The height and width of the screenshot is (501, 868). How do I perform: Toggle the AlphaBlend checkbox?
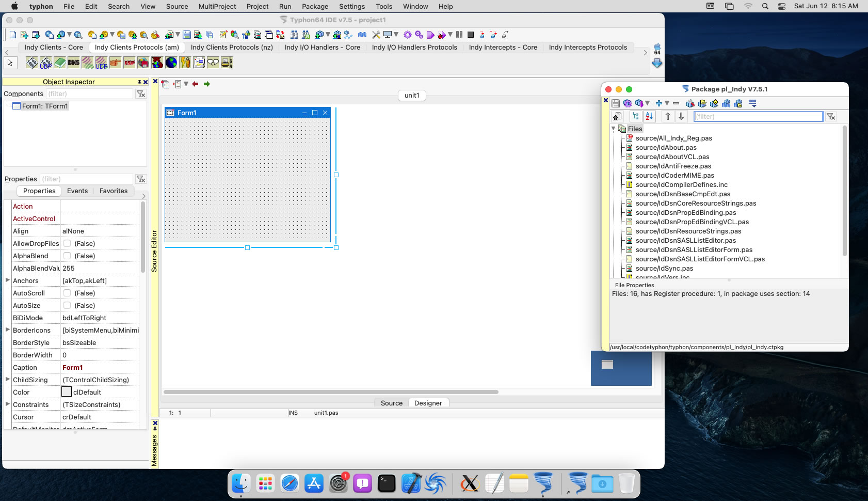[67, 256]
